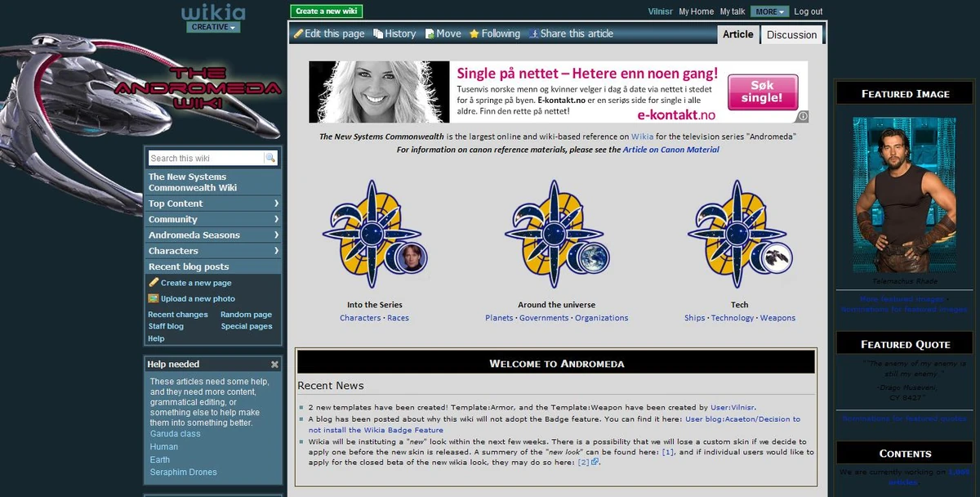Image resolution: width=980 pixels, height=497 pixels.
Task: Select the Article tab
Action: coord(737,34)
